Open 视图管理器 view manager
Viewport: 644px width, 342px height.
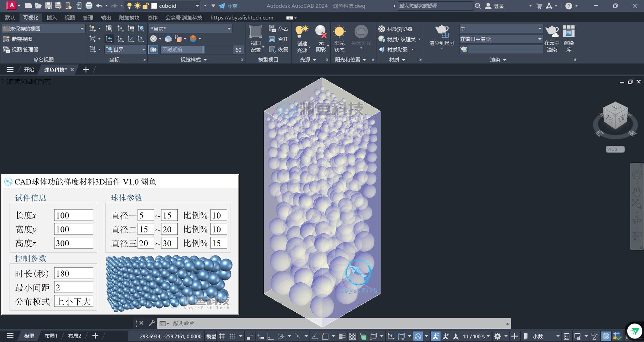point(20,49)
